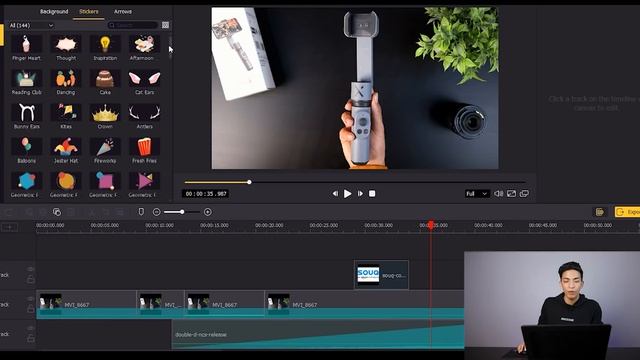Click the red playhead on the timeline ruler
This screenshot has width=640, height=360.
(431, 225)
